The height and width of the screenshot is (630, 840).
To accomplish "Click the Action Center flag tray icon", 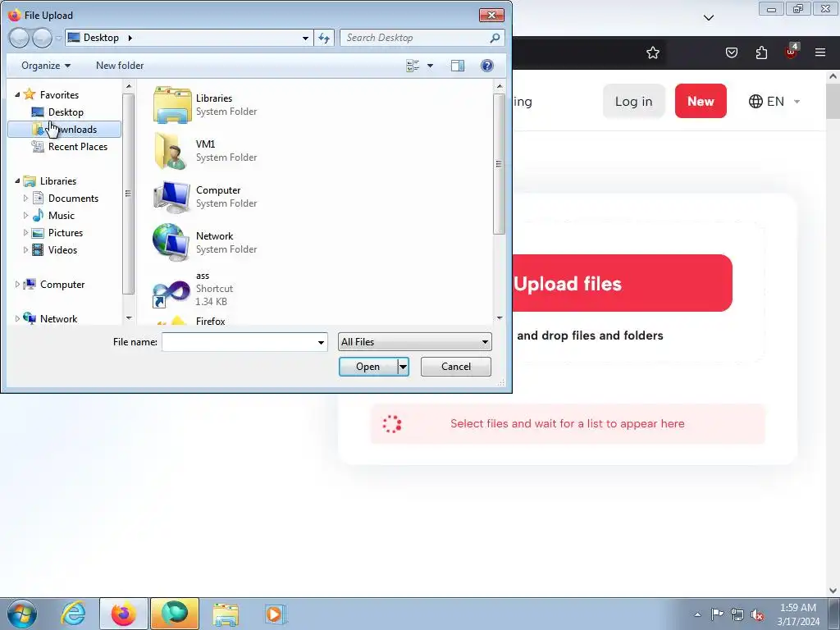I will click(x=717, y=614).
